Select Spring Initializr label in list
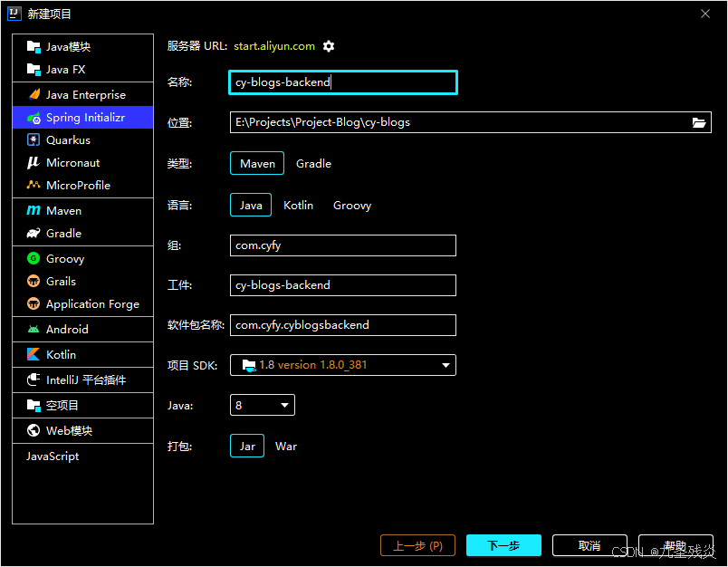Image resolution: width=728 pixels, height=567 pixels. (x=85, y=118)
